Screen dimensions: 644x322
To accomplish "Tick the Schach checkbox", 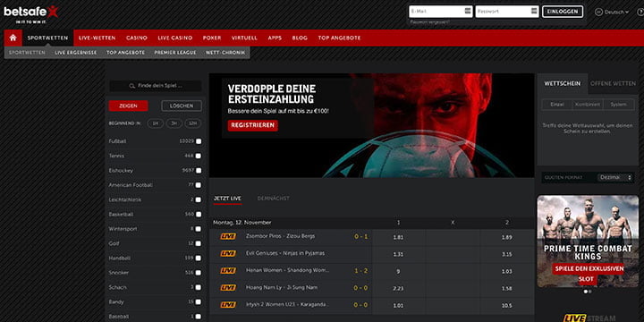I will point(199,287).
